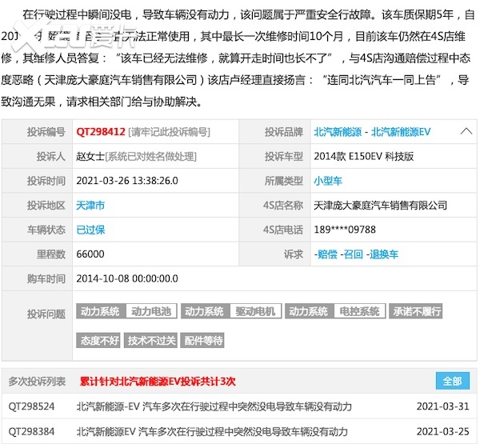Image resolution: width=480 pixels, height=448 pixels.
Task: Click the 电控系统 issue tag
Action: coord(360,311)
